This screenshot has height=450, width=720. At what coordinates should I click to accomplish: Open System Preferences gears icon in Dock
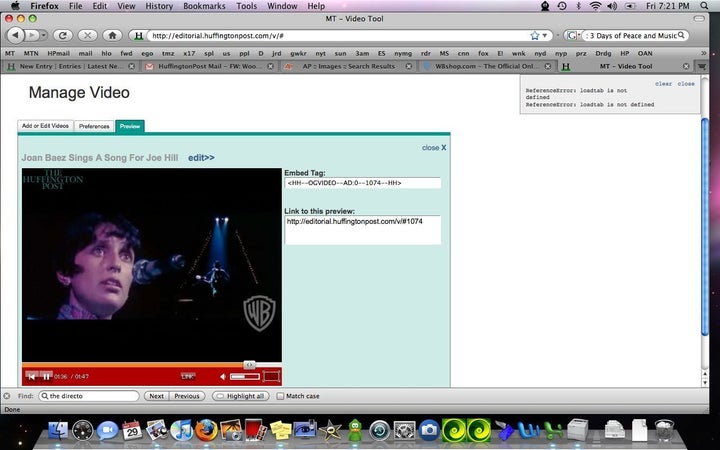(x=405, y=431)
